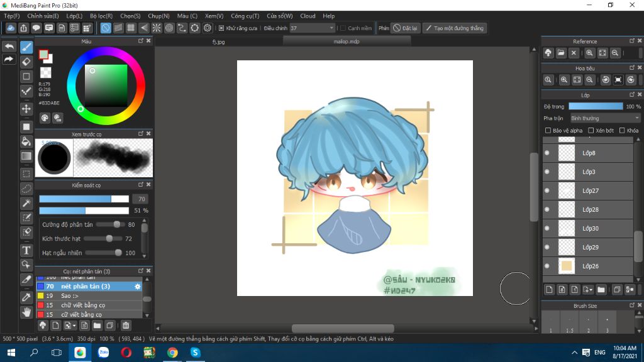
Task: Select the rectangular selection tool
Action: (26, 173)
